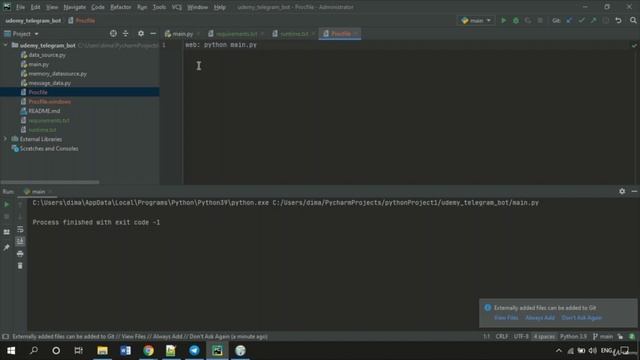Open the Refactor menu

coord(121,7)
